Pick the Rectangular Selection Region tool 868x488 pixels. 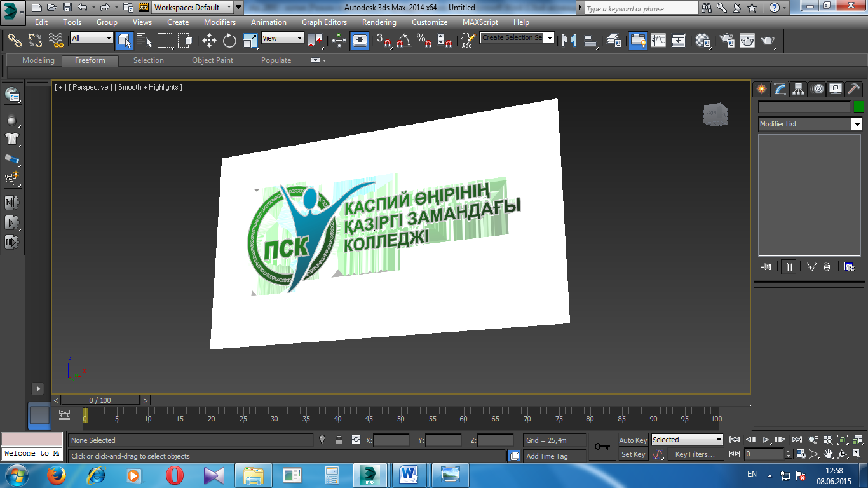(165, 41)
